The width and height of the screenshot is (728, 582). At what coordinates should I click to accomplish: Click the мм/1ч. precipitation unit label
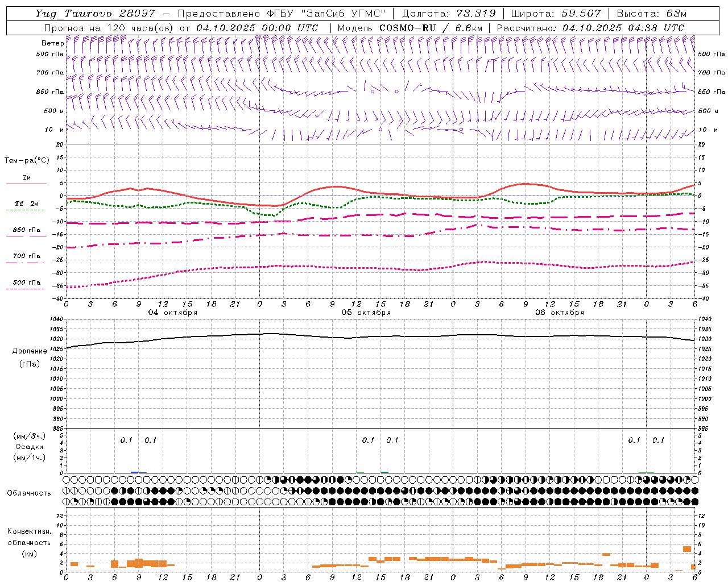coord(30,458)
